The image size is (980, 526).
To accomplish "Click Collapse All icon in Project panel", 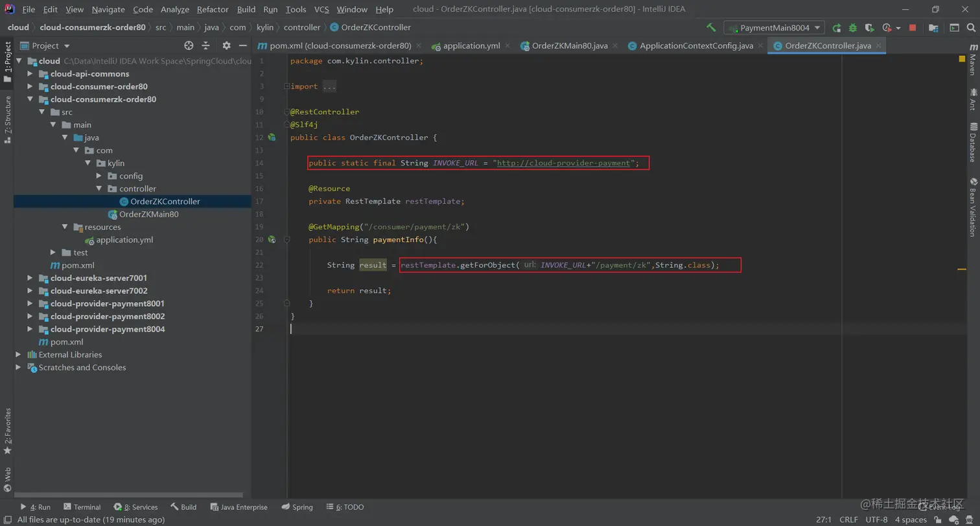I will click(205, 45).
